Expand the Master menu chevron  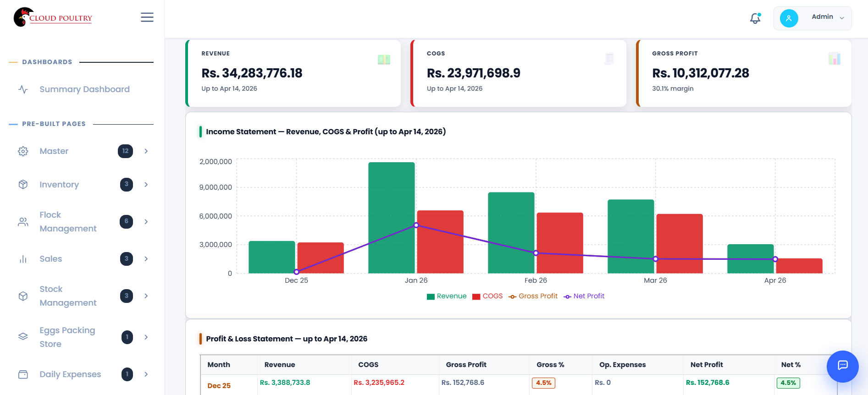(x=146, y=151)
